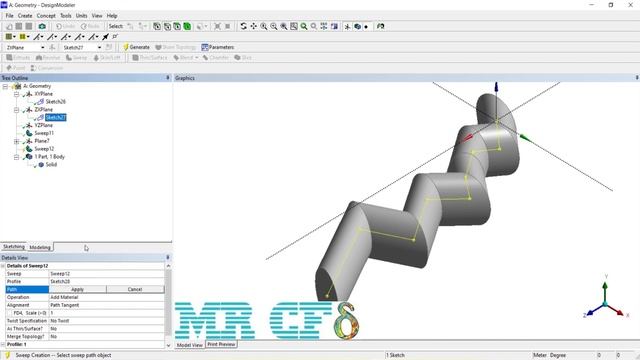
Task: Expand the Plane7 tree node
Action: [16, 141]
